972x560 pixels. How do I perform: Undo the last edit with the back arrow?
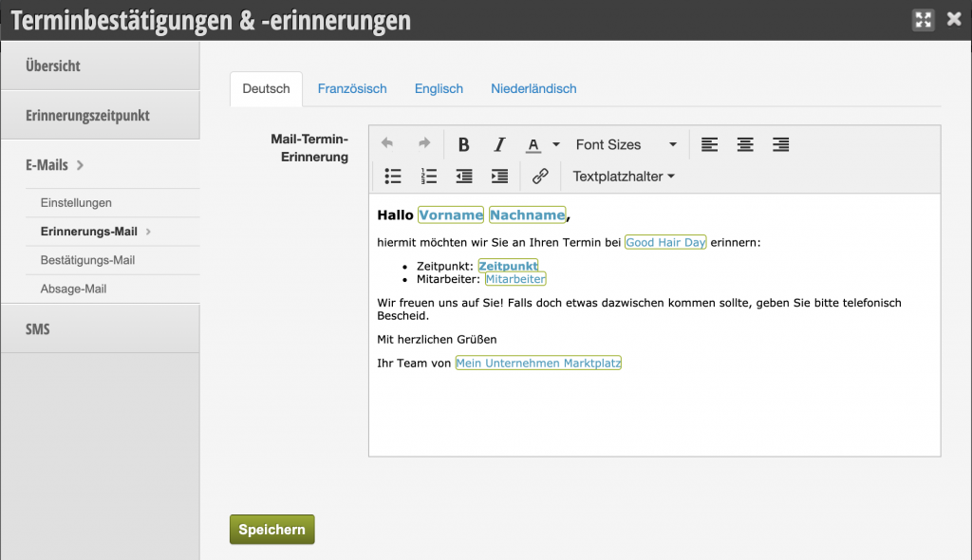tap(386, 143)
